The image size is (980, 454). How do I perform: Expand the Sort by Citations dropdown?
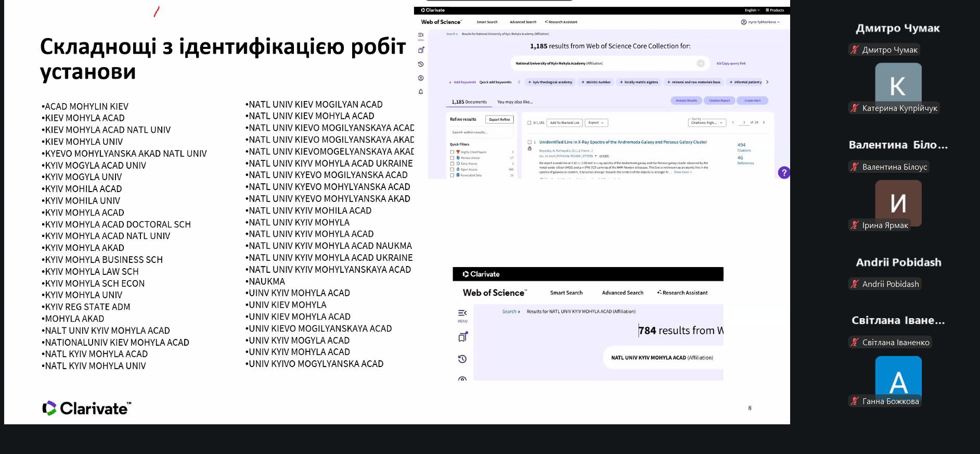(707, 123)
